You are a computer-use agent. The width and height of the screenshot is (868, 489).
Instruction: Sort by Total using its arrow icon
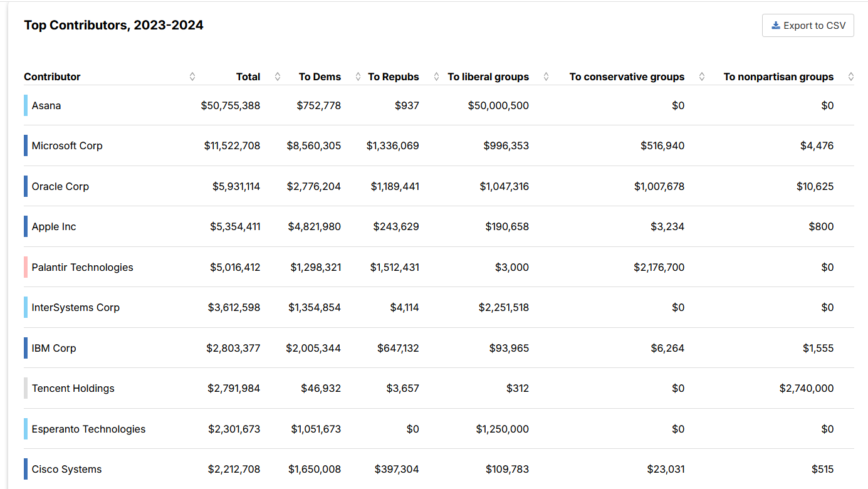(278, 76)
